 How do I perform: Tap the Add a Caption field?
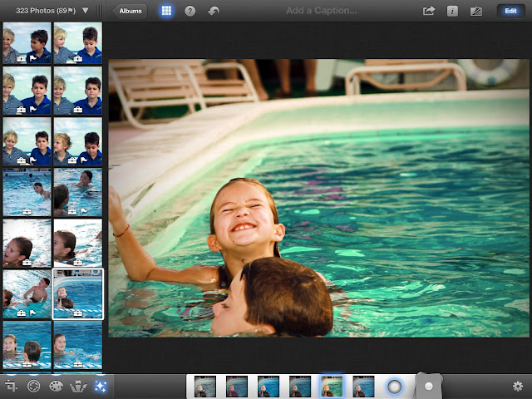click(x=321, y=11)
